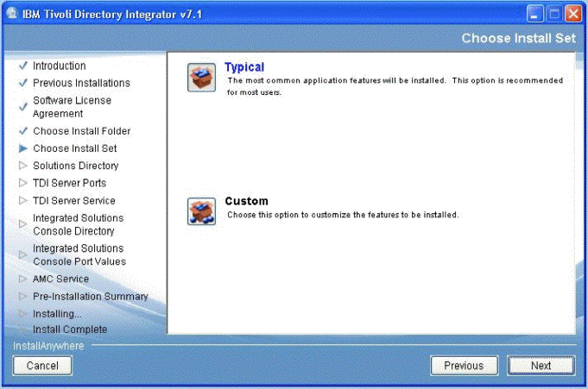Click Integrated Solutions Console Directory step
The height and width of the screenshot is (389, 588).
coord(78,224)
